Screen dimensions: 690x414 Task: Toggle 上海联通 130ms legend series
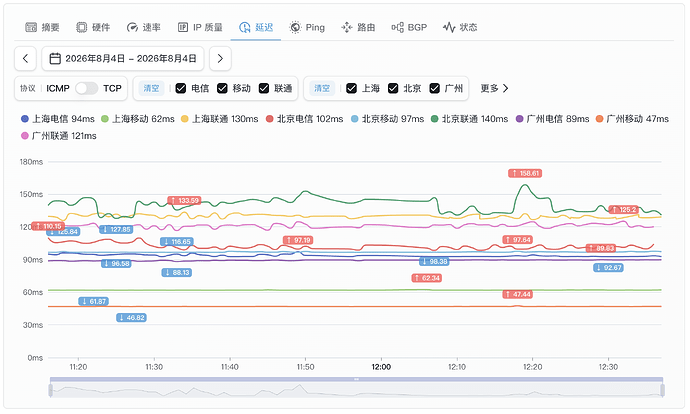click(x=220, y=119)
